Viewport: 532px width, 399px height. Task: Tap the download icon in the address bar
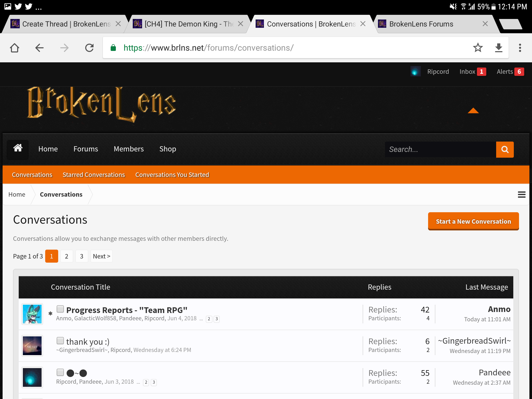(498, 48)
